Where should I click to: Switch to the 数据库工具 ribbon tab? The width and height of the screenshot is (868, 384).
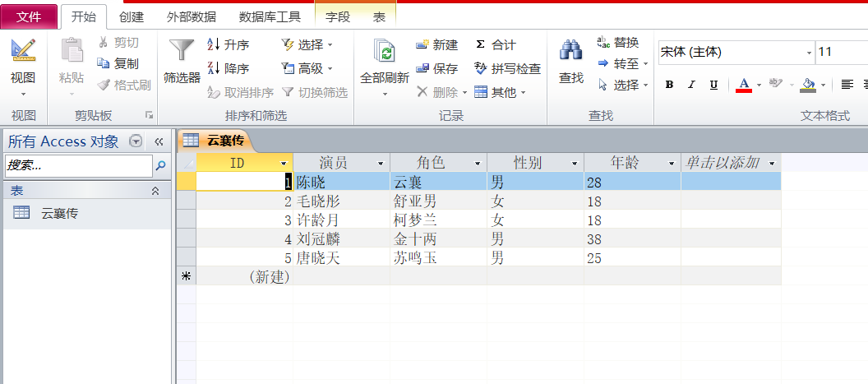pos(270,16)
